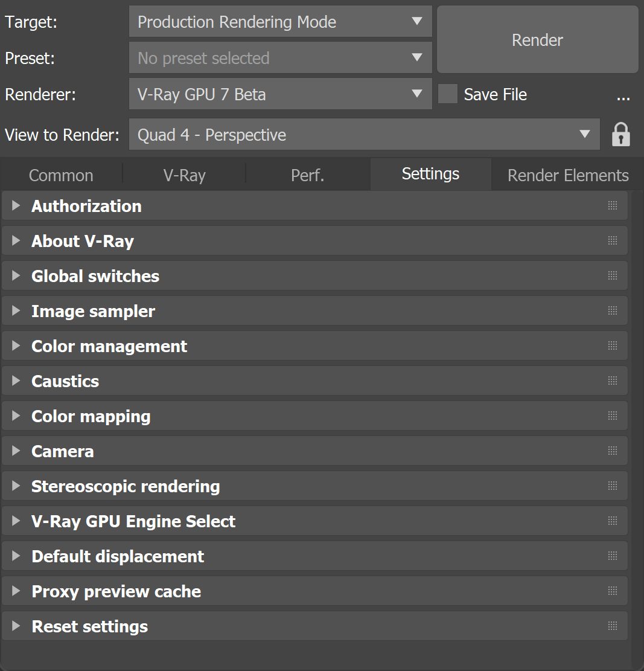Expand the Color management rollout arrow
This screenshot has width=644, height=671.
(16, 346)
